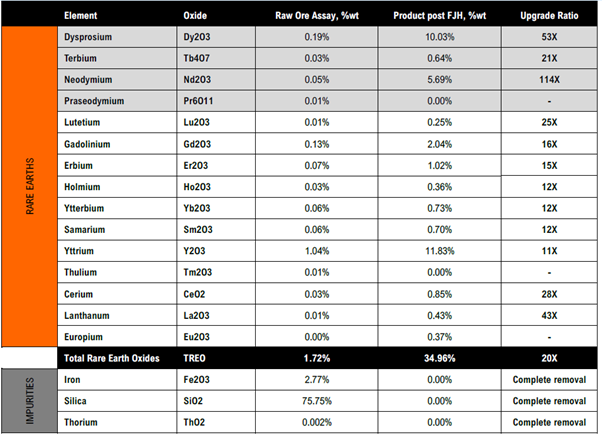
Task: Click the Upgrade Ratio column header
Action: [x=556, y=17]
